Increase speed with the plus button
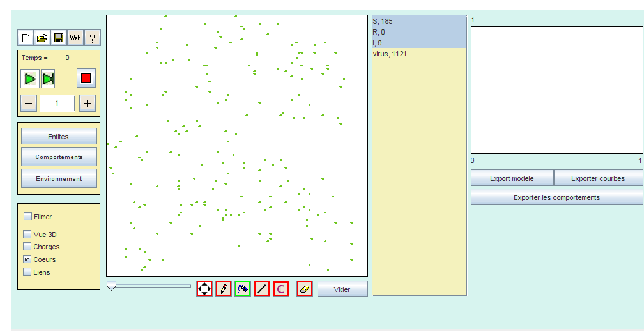The image size is (644, 331). pos(88,104)
